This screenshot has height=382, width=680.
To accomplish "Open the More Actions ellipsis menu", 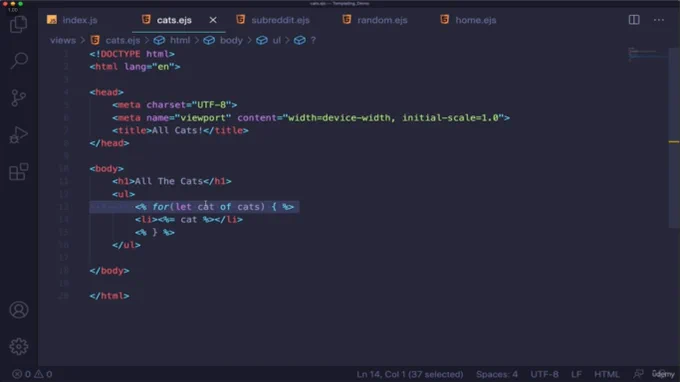I will pos(659,20).
